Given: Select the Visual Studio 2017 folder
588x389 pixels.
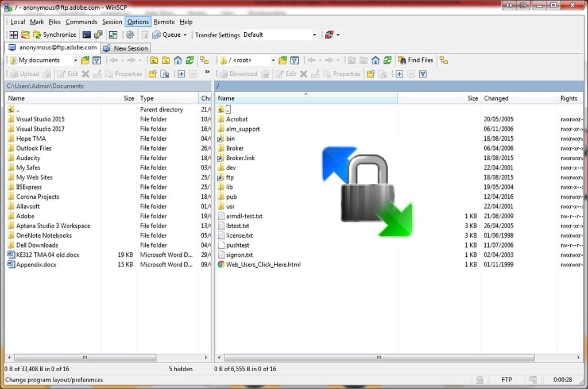Looking at the screenshot, I should [x=41, y=129].
